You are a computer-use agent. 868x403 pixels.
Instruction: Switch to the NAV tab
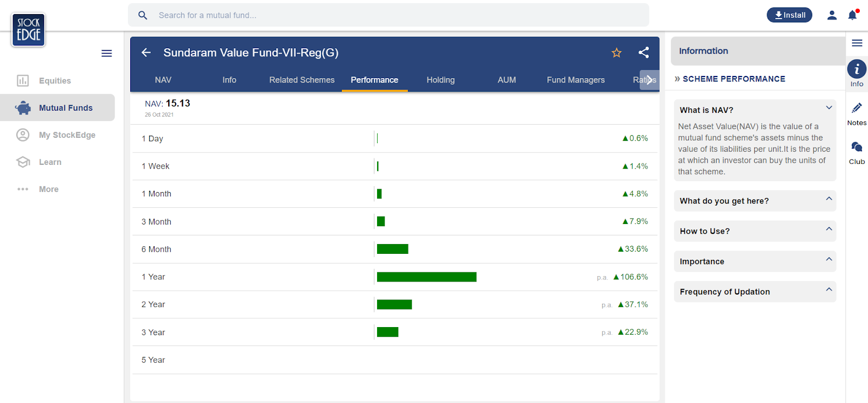click(x=163, y=80)
